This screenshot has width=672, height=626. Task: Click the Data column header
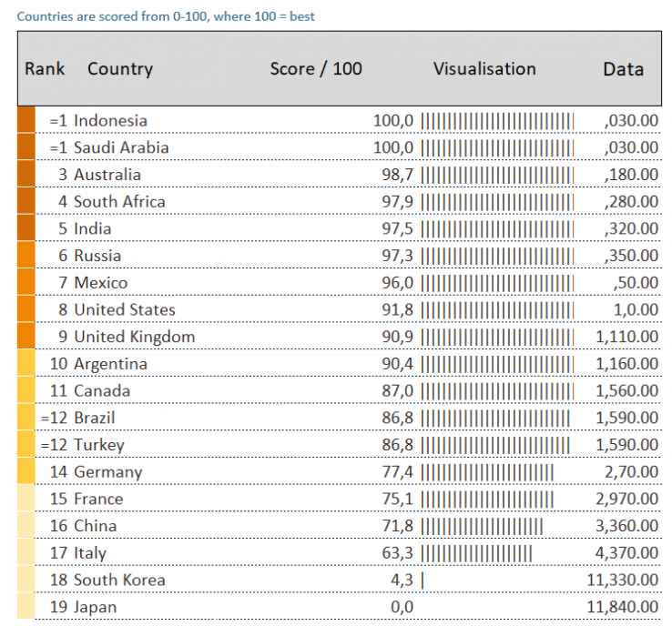coord(623,69)
